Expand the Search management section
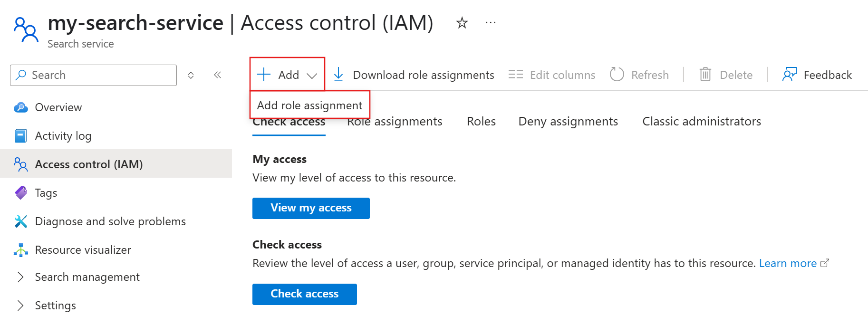The image size is (868, 325). click(x=20, y=277)
